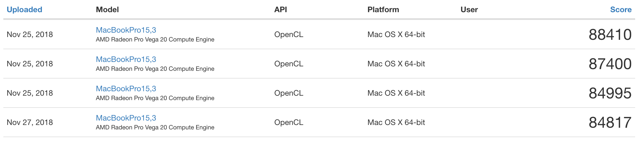The image size is (644, 141).
Task: Click OpenCL in the 84995 row
Action: [288, 93]
